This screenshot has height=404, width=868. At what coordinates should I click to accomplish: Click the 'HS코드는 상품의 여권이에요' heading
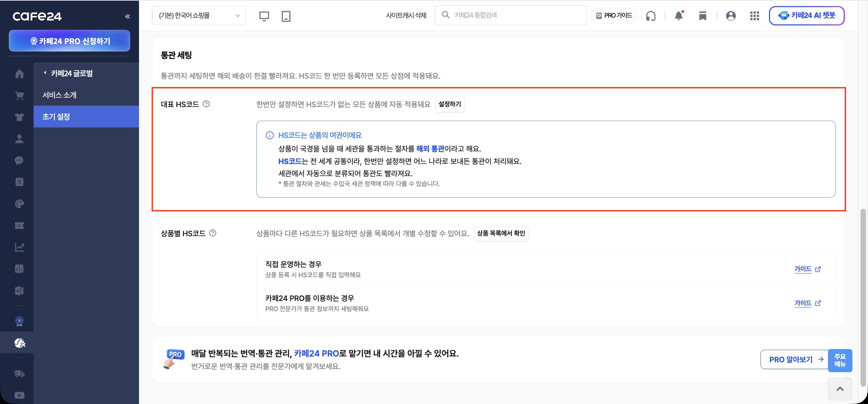click(320, 135)
